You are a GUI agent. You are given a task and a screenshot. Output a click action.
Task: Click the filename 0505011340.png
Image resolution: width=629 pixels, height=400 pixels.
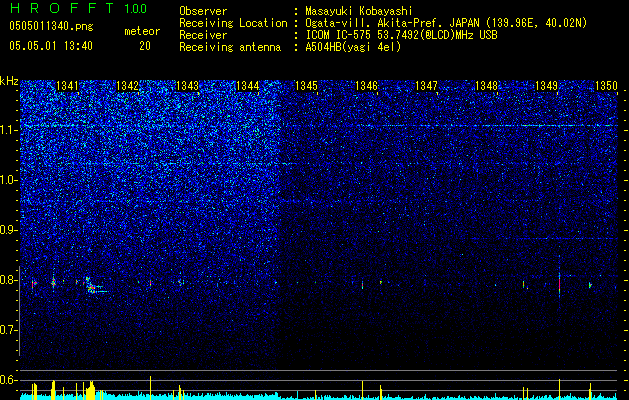pos(51,26)
